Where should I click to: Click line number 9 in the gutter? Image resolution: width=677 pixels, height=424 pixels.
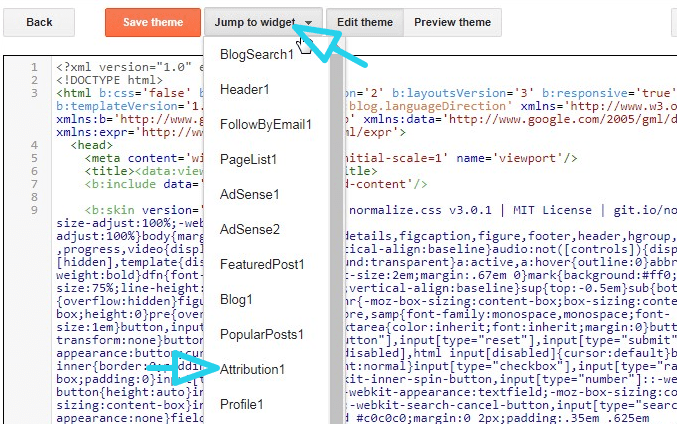(34, 210)
